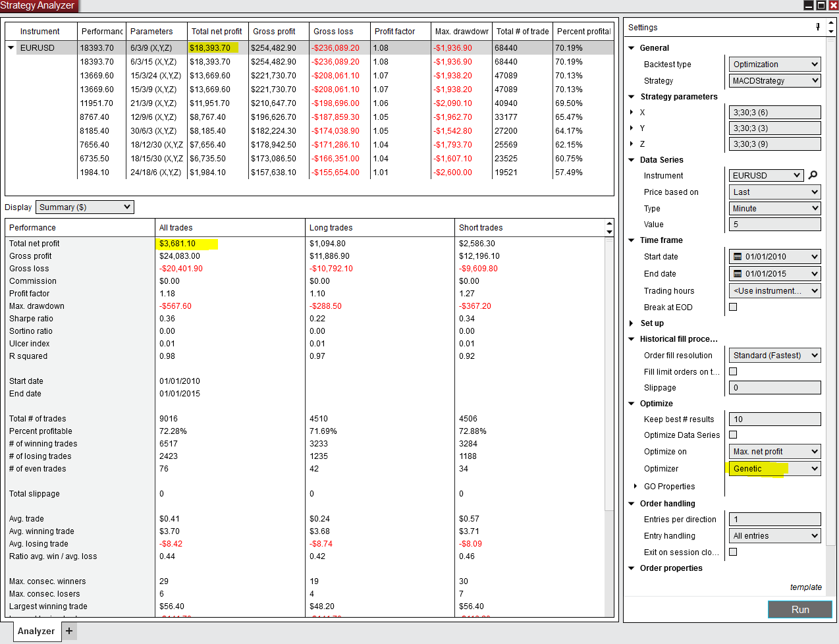Switch to the Analyzer tab

[36, 631]
